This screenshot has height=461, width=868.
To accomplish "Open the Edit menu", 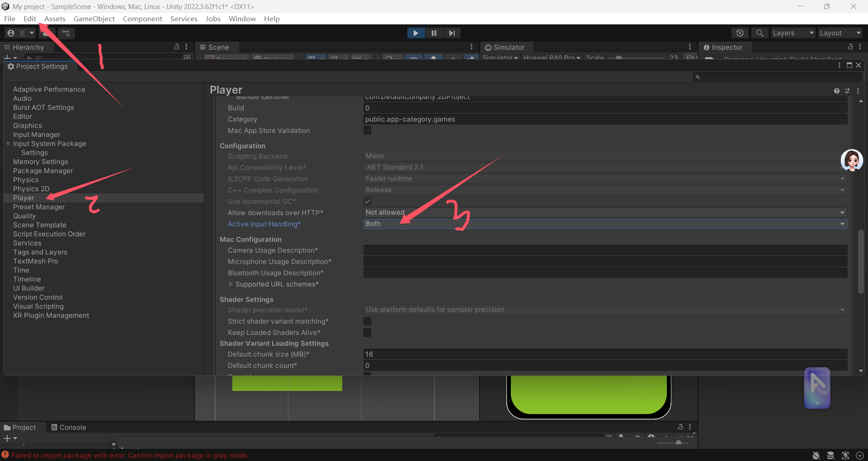I will tap(30, 19).
